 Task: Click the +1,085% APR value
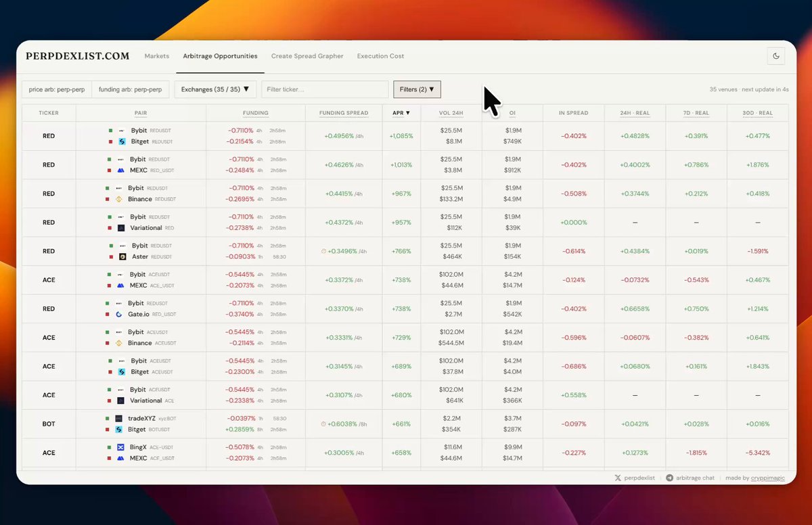click(x=401, y=136)
